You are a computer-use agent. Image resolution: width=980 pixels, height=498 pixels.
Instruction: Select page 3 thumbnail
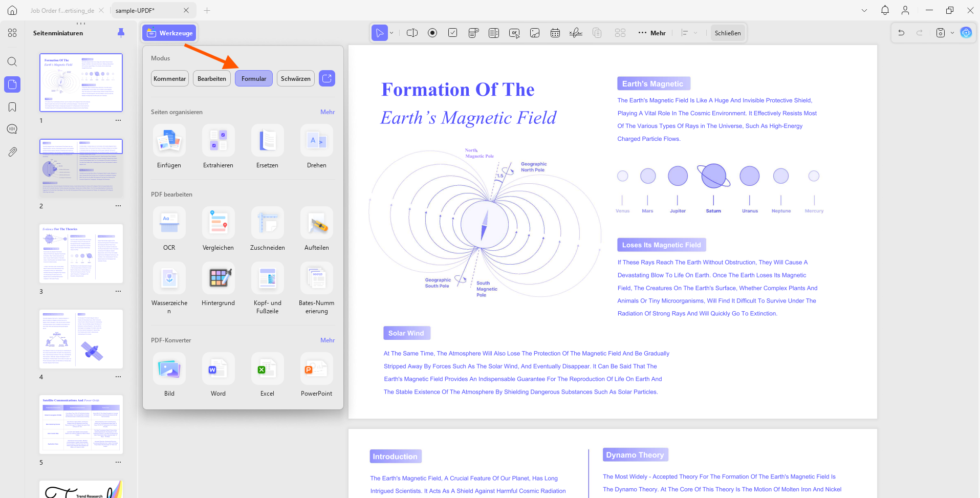81,253
